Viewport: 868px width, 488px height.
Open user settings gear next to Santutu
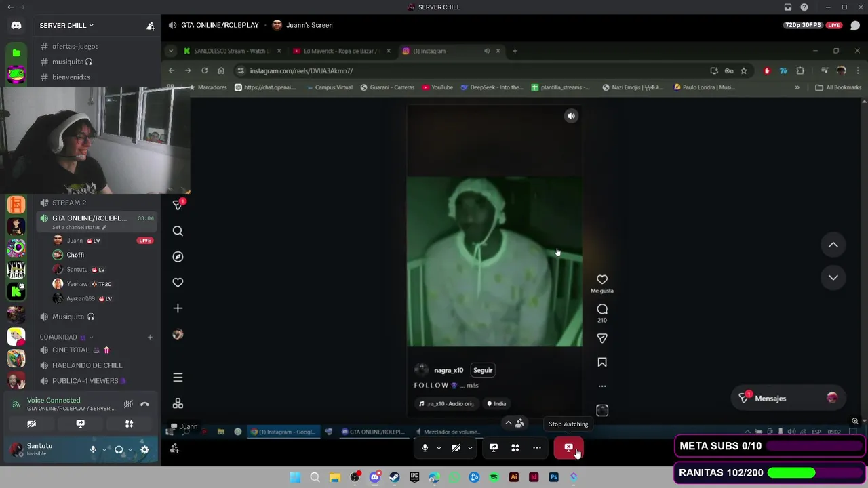[x=144, y=449]
